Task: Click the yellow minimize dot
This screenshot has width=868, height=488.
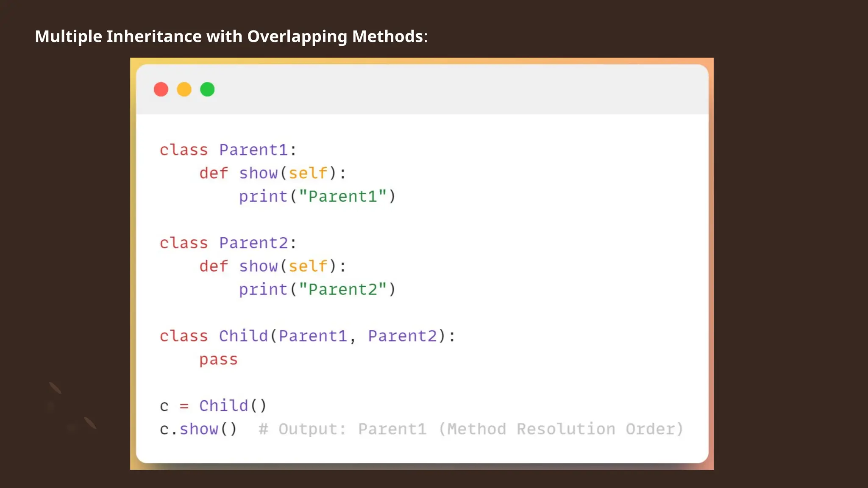Action: [184, 89]
